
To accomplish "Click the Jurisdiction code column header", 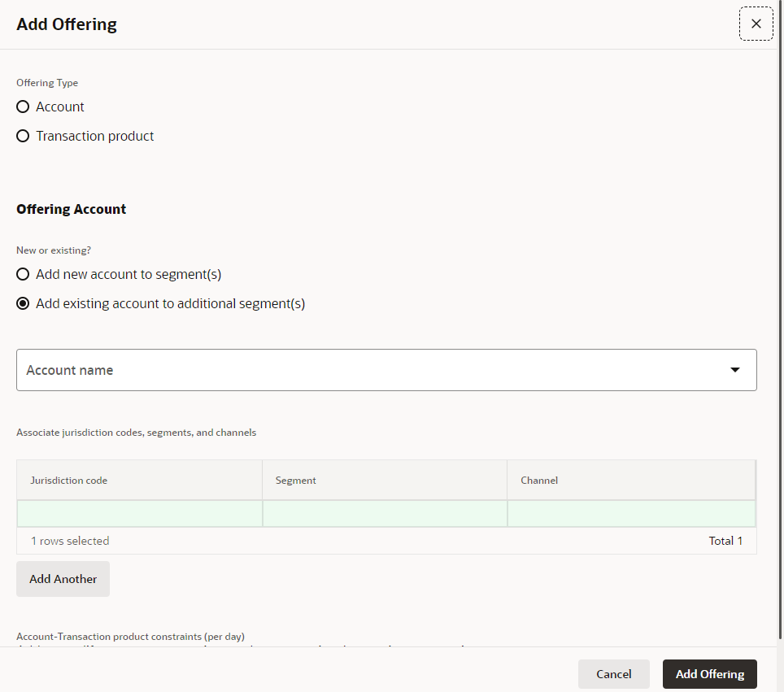I will click(x=140, y=480).
